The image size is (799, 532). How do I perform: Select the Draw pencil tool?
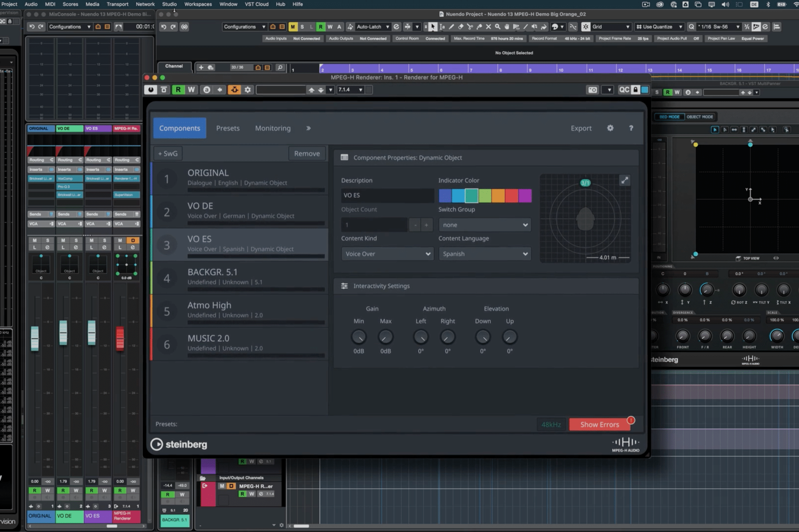451,27
